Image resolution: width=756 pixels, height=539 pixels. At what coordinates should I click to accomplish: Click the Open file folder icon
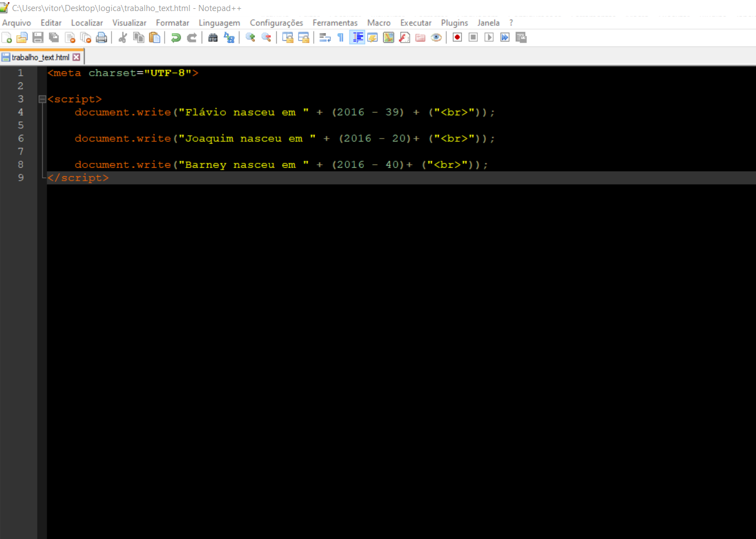[22, 38]
